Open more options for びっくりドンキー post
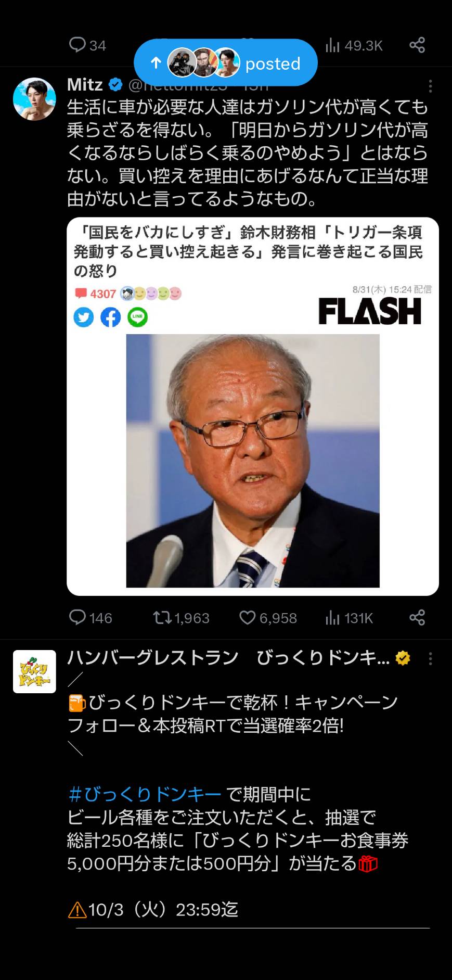This screenshot has width=452, height=980. [430, 658]
